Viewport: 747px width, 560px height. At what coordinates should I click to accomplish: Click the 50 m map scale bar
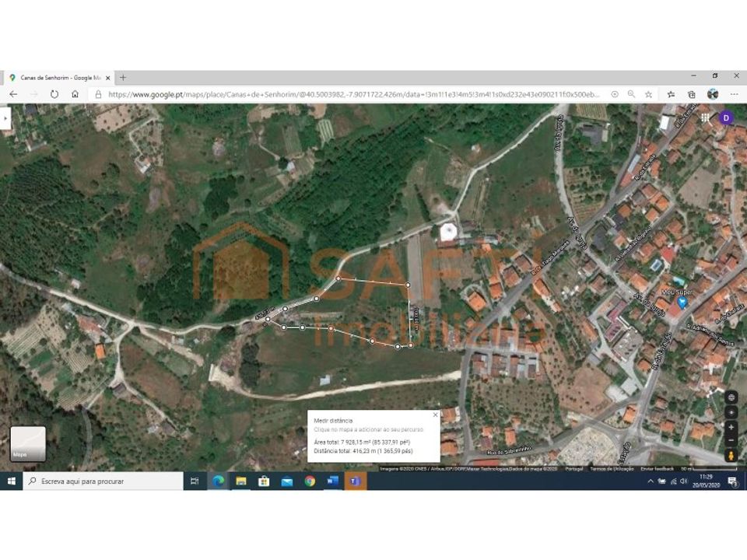click(710, 469)
